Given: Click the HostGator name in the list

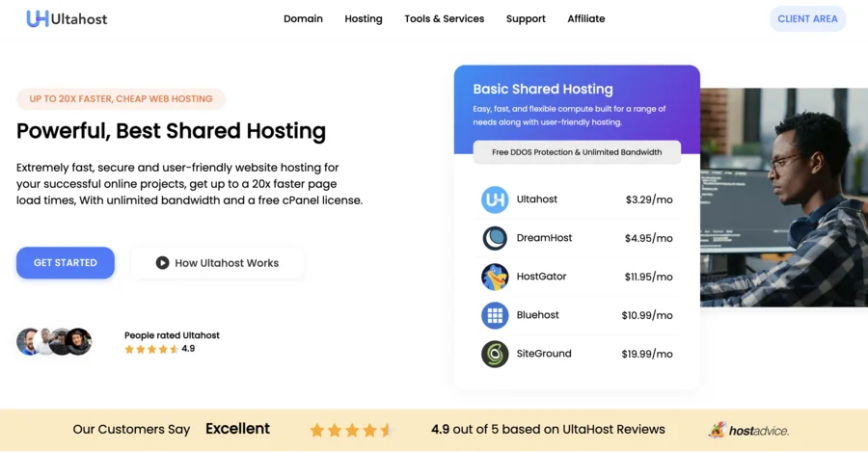Looking at the screenshot, I should 541,276.
